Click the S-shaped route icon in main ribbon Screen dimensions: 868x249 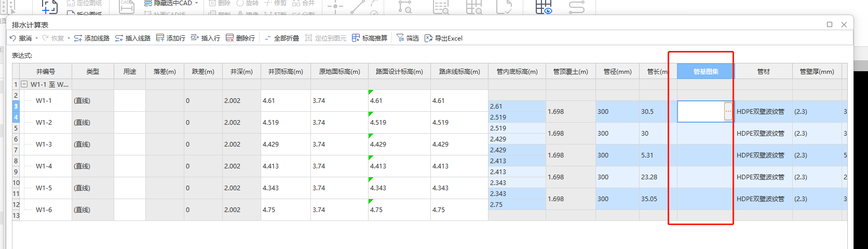tap(576, 7)
